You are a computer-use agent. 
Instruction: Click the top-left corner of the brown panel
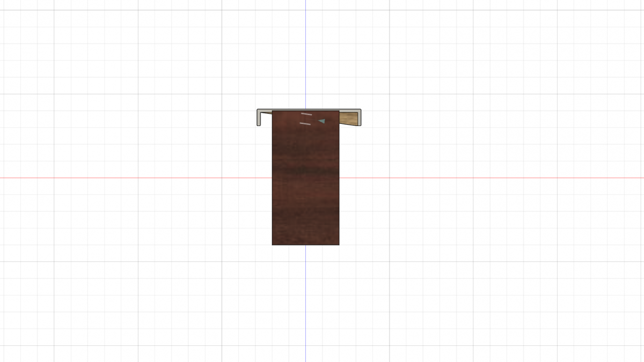coord(273,111)
